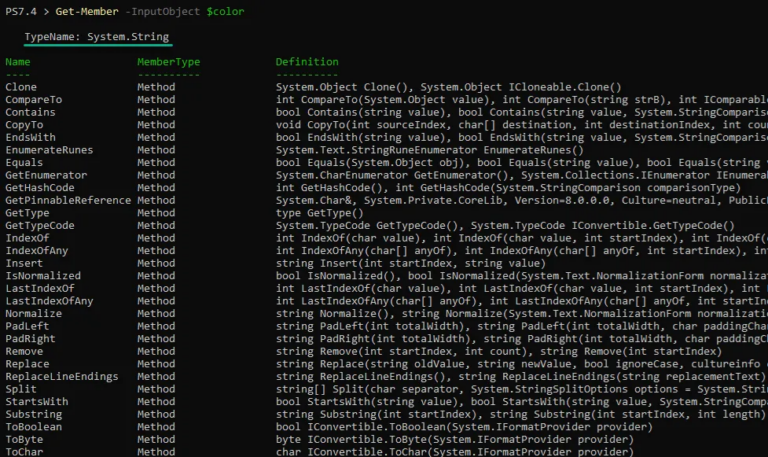Screen dimensions: 768x457
Task: Click the MemberType column header
Action: point(168,62)
